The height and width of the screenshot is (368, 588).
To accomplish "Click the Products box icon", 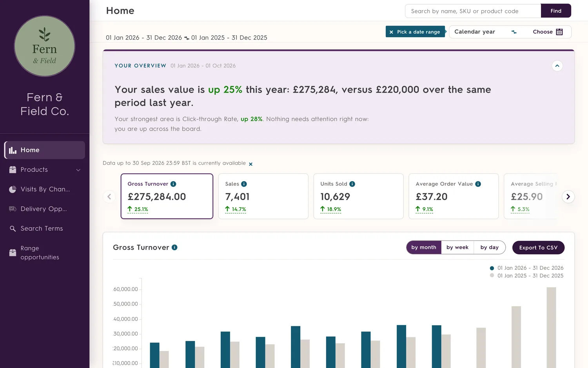I will (x=13, y=170).
